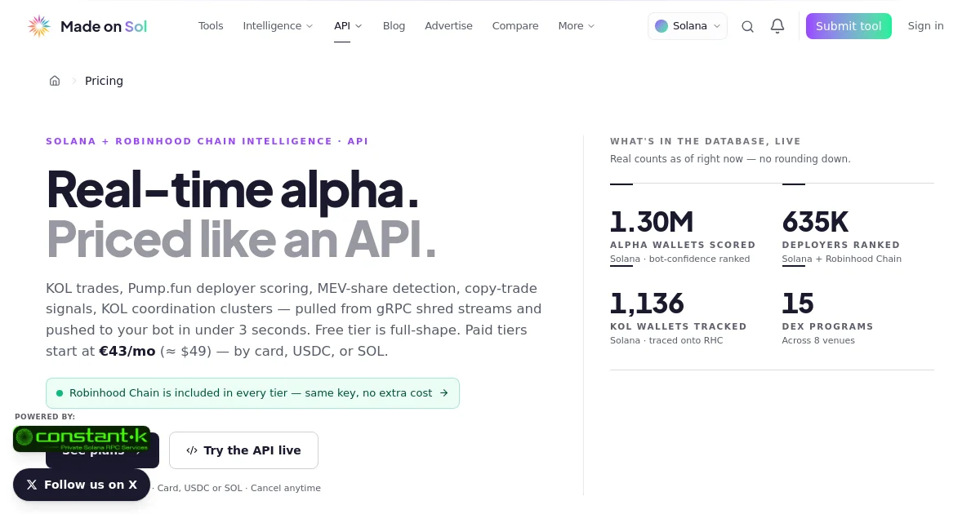
Task: Open the Compare nav item
Action: (x=515, y=26)
